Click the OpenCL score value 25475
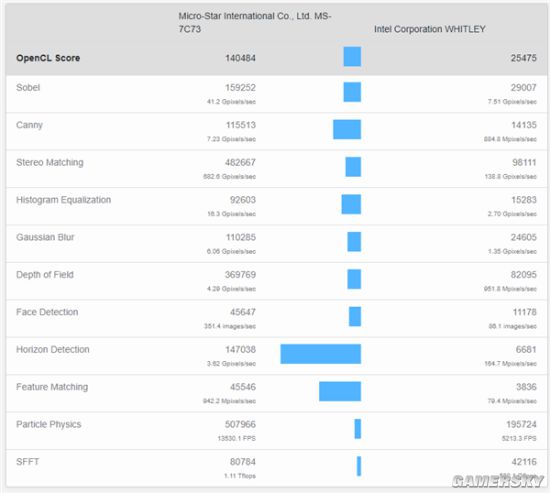Image resolution: width=550 pixels, height=493 pixels. (x=524, y=58)
